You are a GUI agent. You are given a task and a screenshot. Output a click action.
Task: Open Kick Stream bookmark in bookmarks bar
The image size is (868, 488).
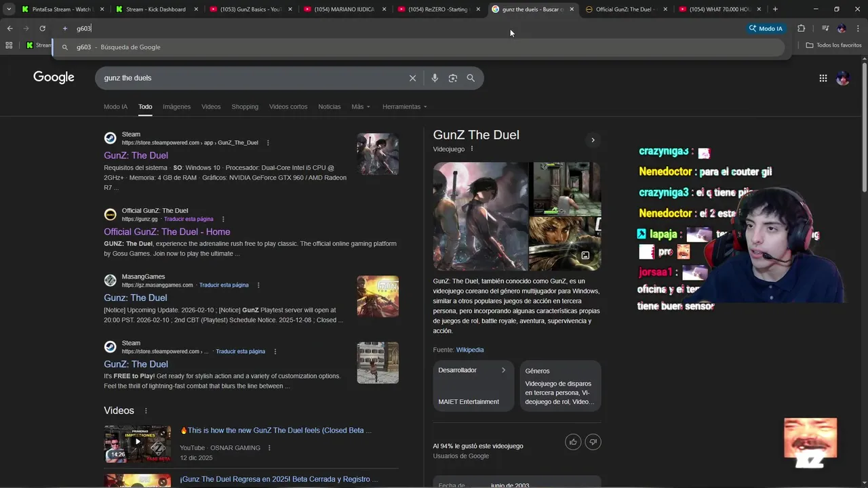tap(39, 45)
